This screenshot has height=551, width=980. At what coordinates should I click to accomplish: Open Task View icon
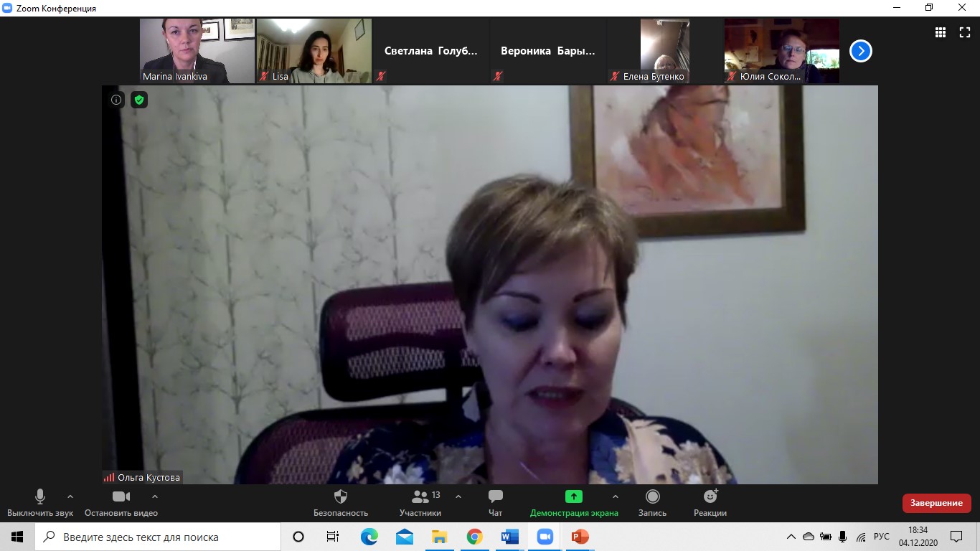[x=333, y=537]
